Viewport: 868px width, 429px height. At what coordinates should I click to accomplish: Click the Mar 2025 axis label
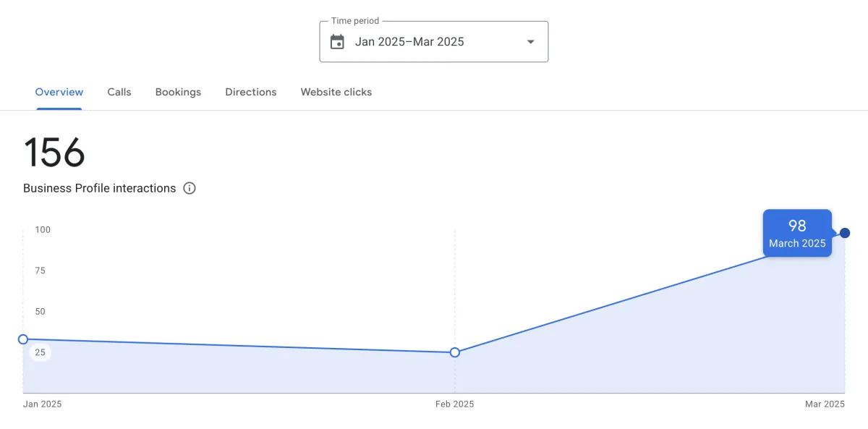(825, 404)
